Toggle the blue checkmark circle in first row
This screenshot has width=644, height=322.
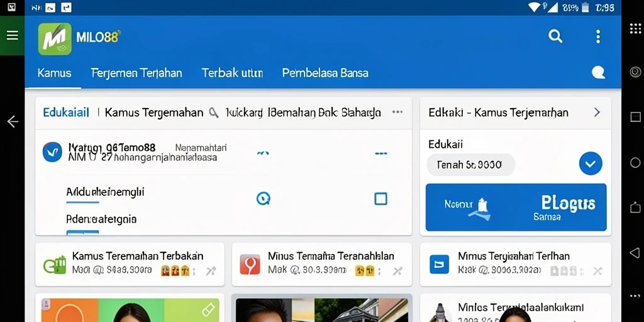tap(52, 152)
